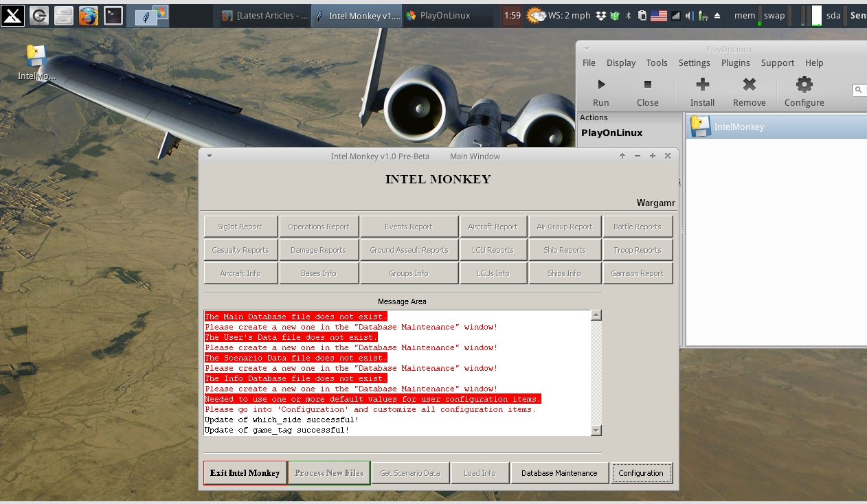The height and width of the screenshot is (504, 867).
Task: Click the Message Area scrollbar up arrow
Action: point(596,315)
